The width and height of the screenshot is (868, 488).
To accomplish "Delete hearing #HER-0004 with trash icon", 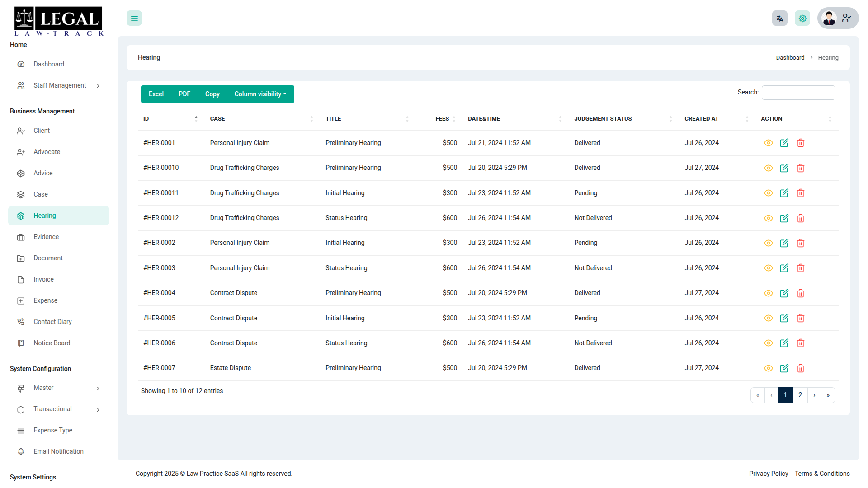I will pos(801,293).
